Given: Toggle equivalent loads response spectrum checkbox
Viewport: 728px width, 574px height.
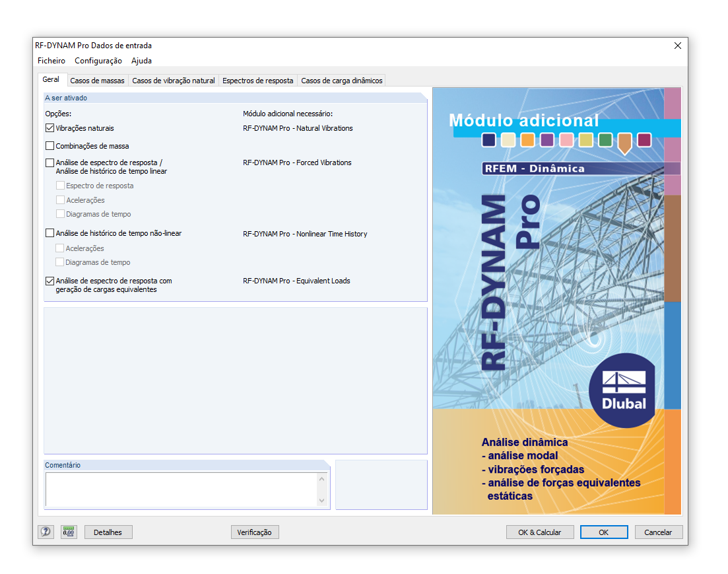Looking at the screenshot, I should (50, 281).
